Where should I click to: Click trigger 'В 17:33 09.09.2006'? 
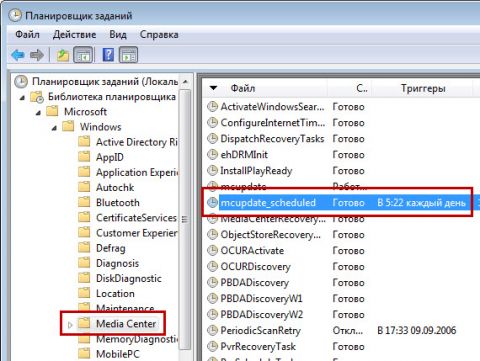click(x=417, y=330)
